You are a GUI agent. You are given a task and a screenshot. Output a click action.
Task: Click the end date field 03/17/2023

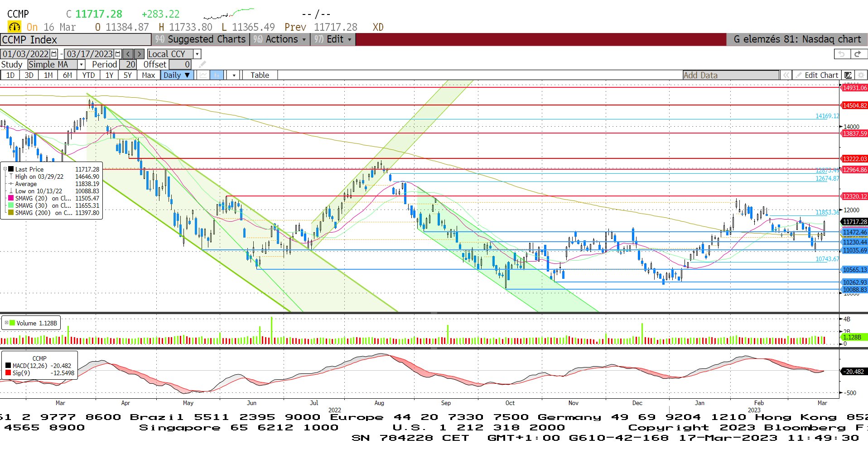[89, 54]
